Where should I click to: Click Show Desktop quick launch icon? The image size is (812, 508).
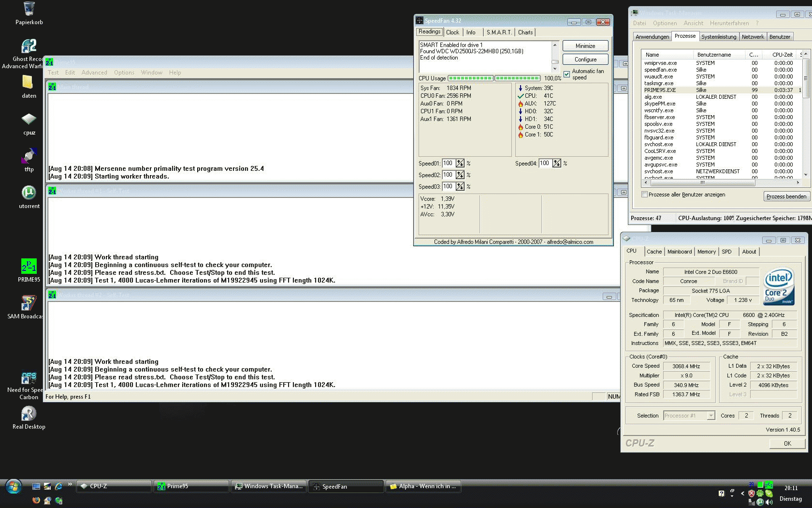coord(36,486)
